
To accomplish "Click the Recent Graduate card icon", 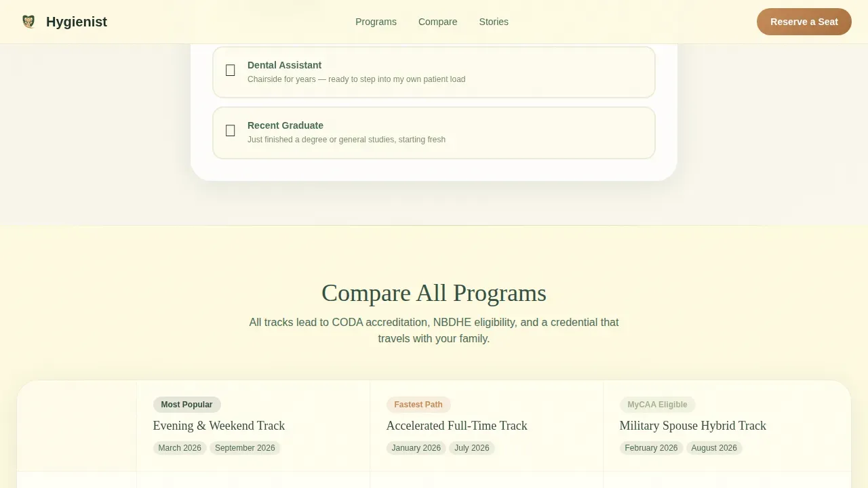I will [x=231, y=131].
